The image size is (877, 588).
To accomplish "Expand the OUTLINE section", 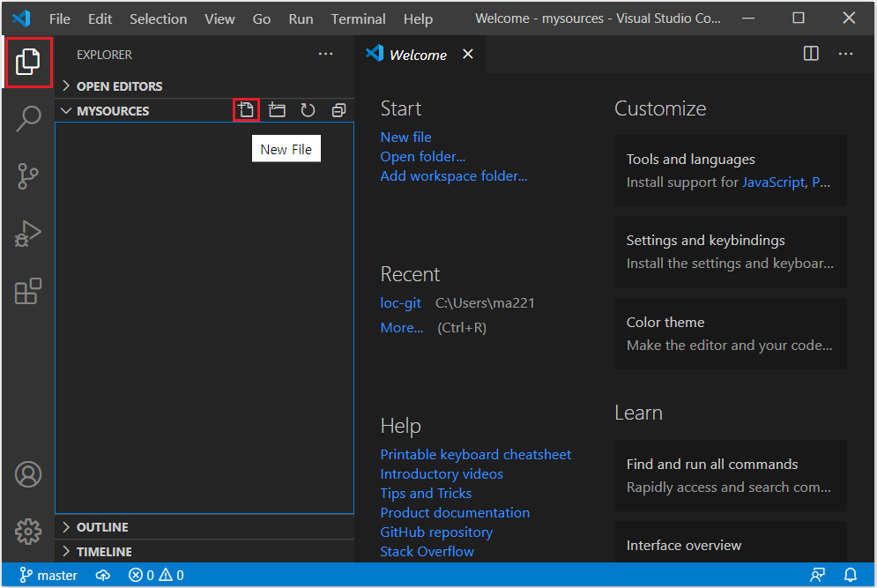I will pos(204,527).
